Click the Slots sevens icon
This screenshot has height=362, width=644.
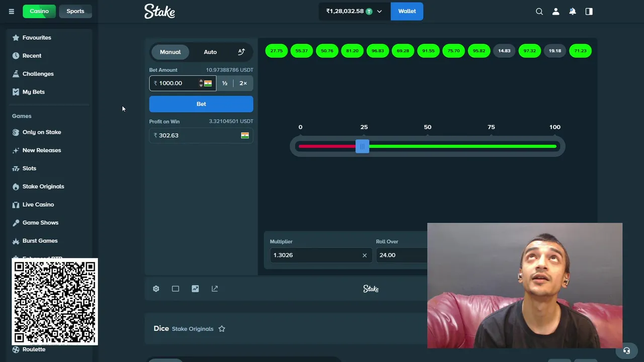(x=16, y=168)
